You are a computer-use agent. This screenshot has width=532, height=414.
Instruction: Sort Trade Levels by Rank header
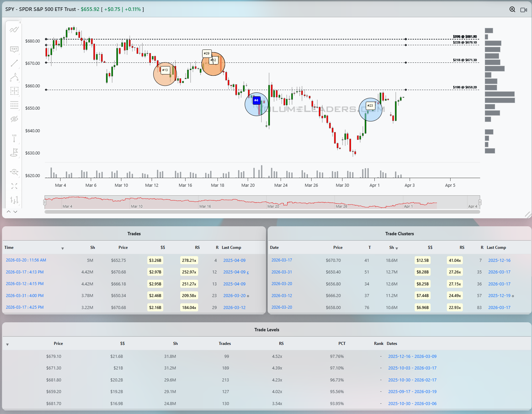click(x=379, y=344)
